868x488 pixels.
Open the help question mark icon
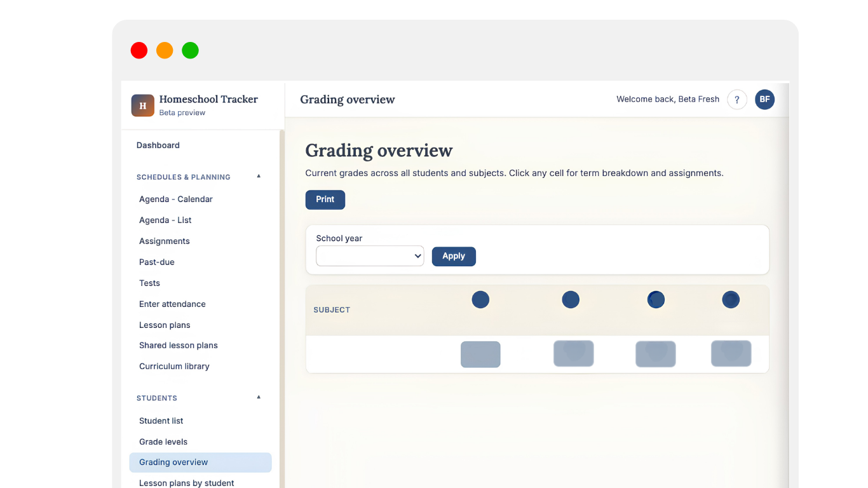737,100
